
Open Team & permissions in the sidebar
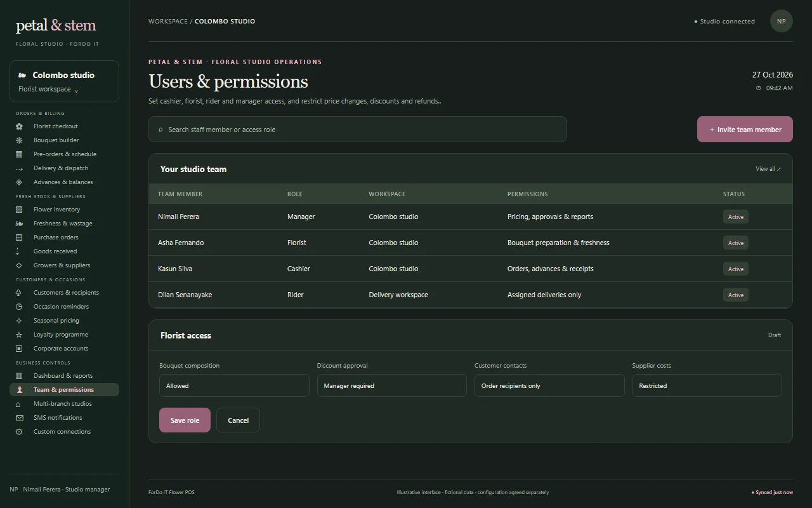[x=64, y=390]
